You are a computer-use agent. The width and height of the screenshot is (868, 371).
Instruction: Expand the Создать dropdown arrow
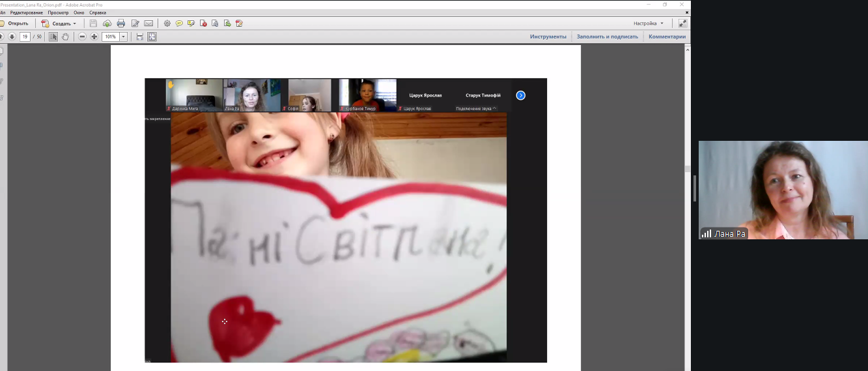point(74,23)
